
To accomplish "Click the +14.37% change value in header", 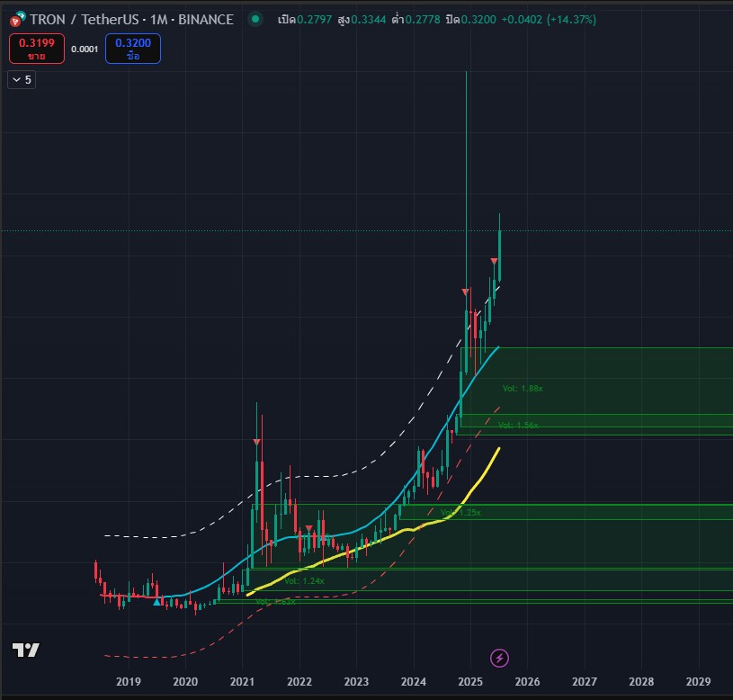I will 571,20.
